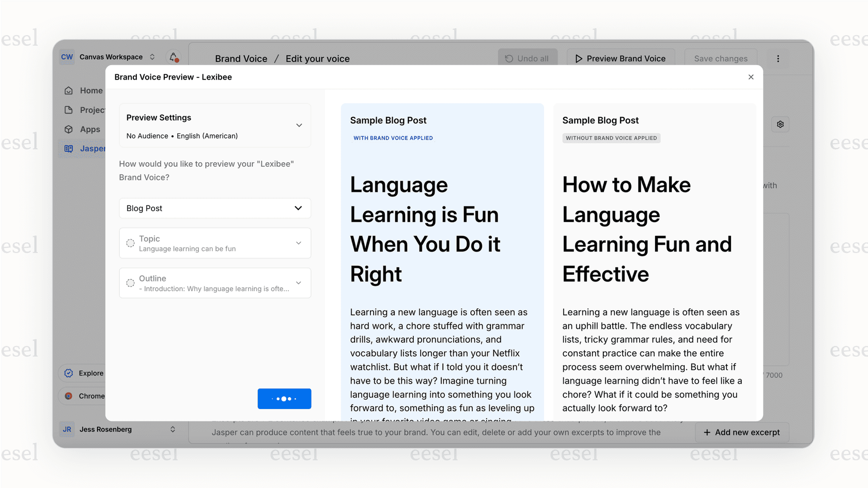The width and height of the screenshot is (868, 488).
Task: Expand the Topic dropdown
Action: pos(299,243)
